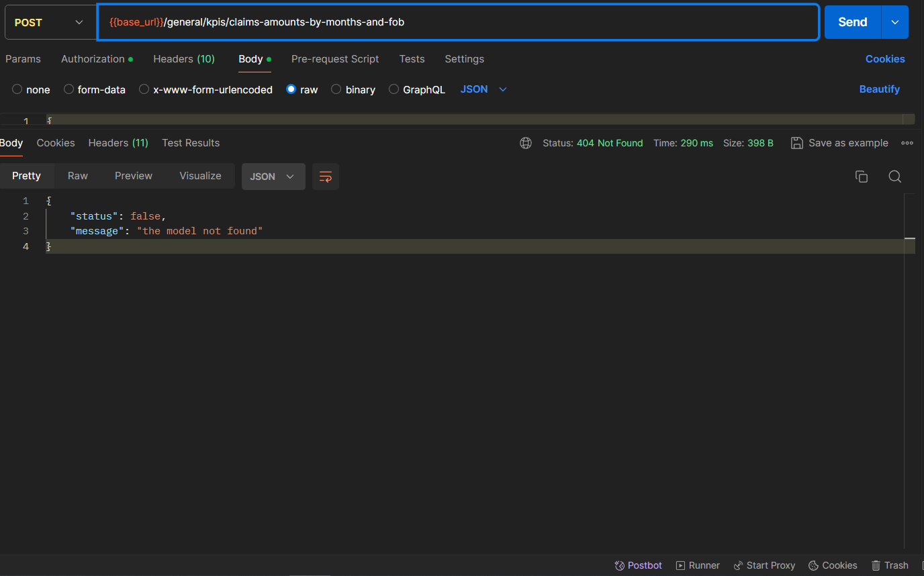
Task: Open the three-dot more options menu
Action: [907, 143]
